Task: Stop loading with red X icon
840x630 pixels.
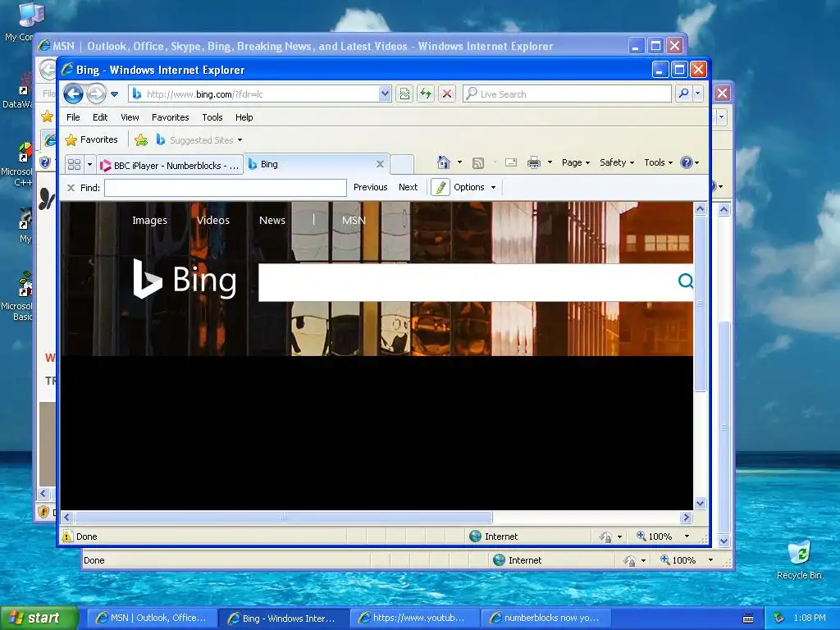Action: click(447, 94)
